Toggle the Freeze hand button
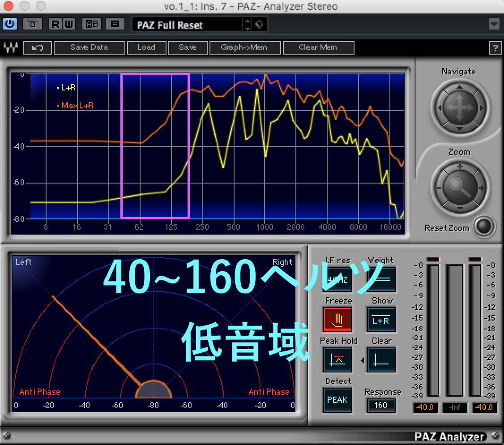The width and height of the screenshot is (504, 445). pyautogui.click(x=337, y=320)
